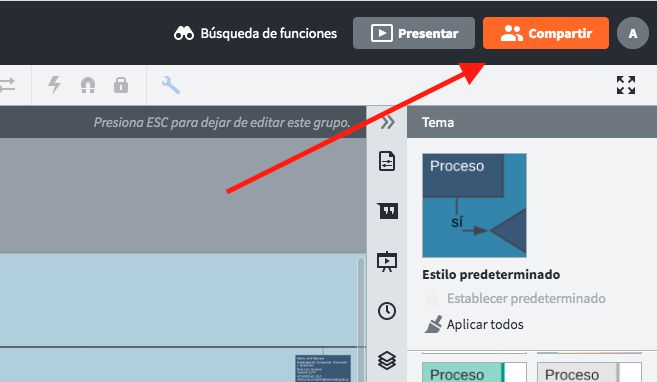Open the presentation mode sidebar icon
The width and height of the screenshot is (657, 382).
[x=387, y=261]
